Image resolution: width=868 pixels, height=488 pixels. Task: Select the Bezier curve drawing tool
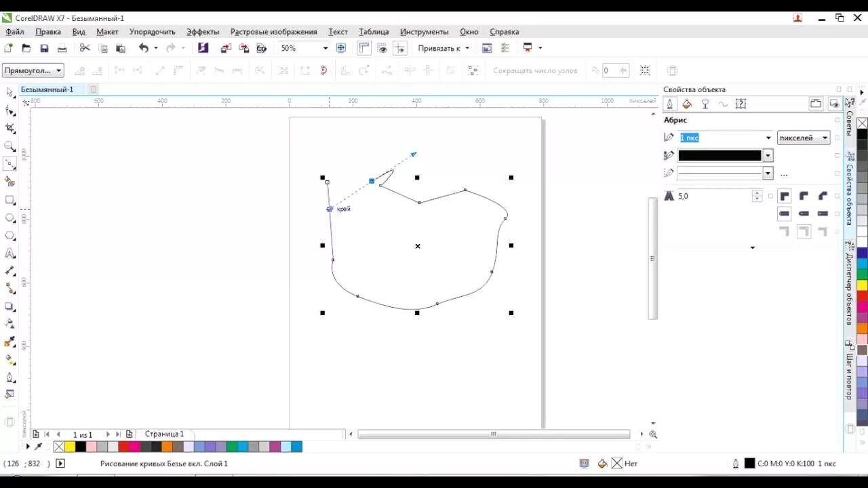pyautogui.click(x=10, y=164)
